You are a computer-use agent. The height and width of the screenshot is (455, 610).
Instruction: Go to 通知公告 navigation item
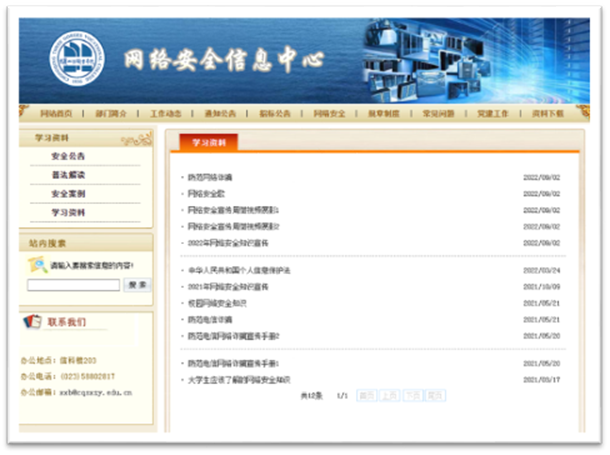tap(220, 114)
